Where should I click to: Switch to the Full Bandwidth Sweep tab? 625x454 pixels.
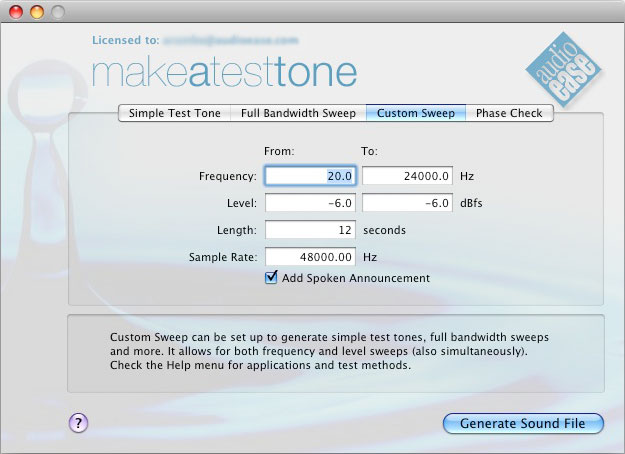pos(298,113)
